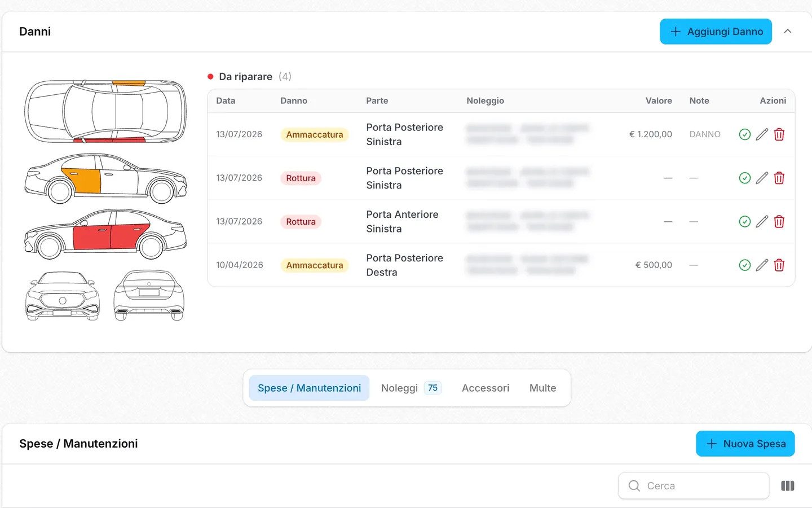Image resolution: width=812 pixels, height=508 pixels.
Task: Edit the Porta Posteriore Destra damage row
Action: click(x=762, y=265)
